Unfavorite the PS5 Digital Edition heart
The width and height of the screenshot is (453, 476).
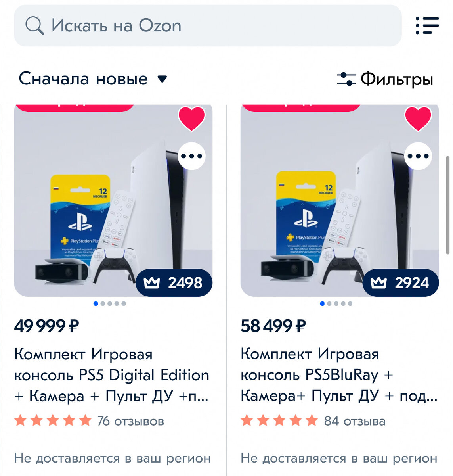coord(192,119)
